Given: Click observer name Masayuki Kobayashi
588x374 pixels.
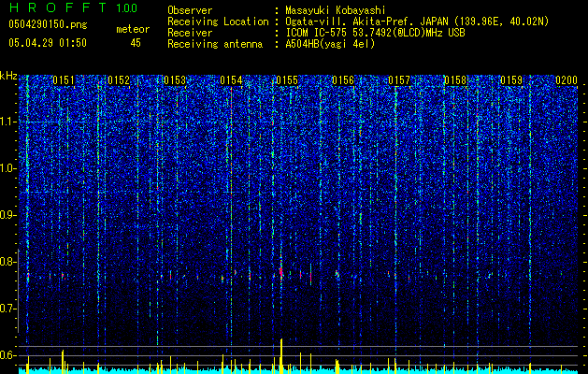Looking at the screenshot, I should (x=335, y=10).
